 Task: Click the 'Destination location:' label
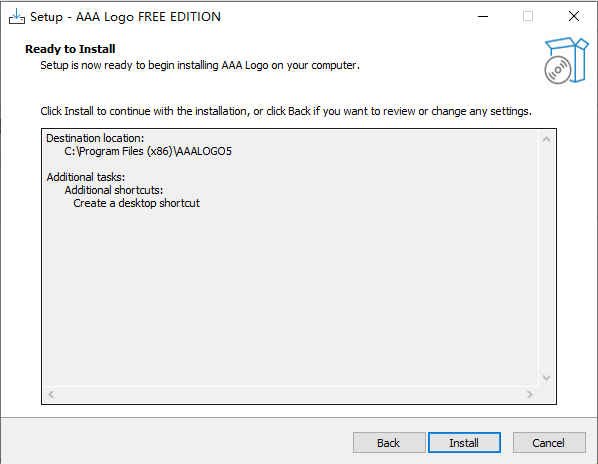(x=95, y=138)
